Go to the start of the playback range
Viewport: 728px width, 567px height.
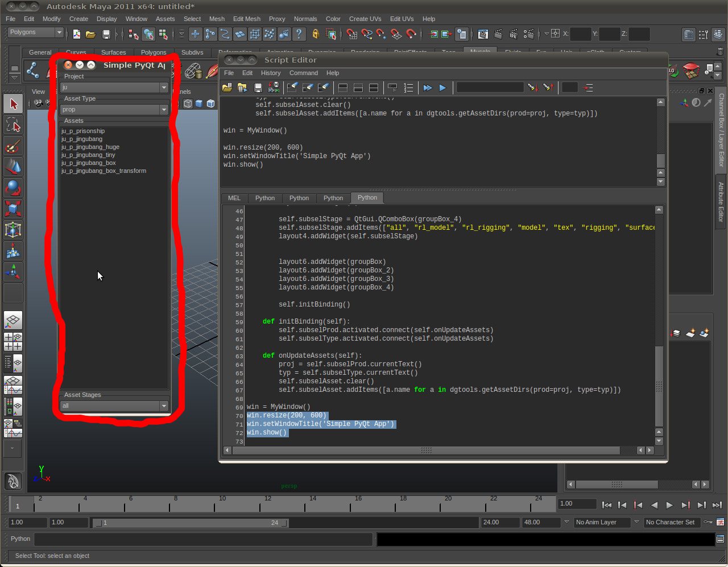[607, 505]
